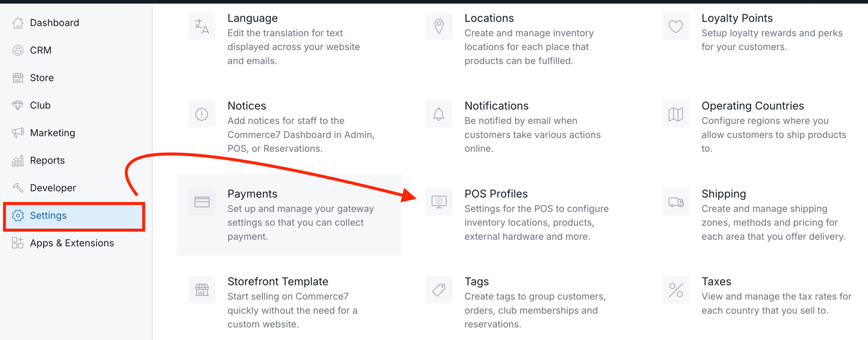Click the highlighted Payments settings card
This screenshot has height=340, width=868.
pyautogui.click(x=289, y=215)
